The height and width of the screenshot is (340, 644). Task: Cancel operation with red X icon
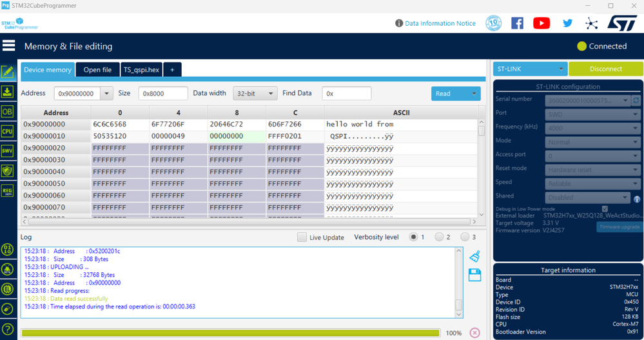[x=475, y=333]
